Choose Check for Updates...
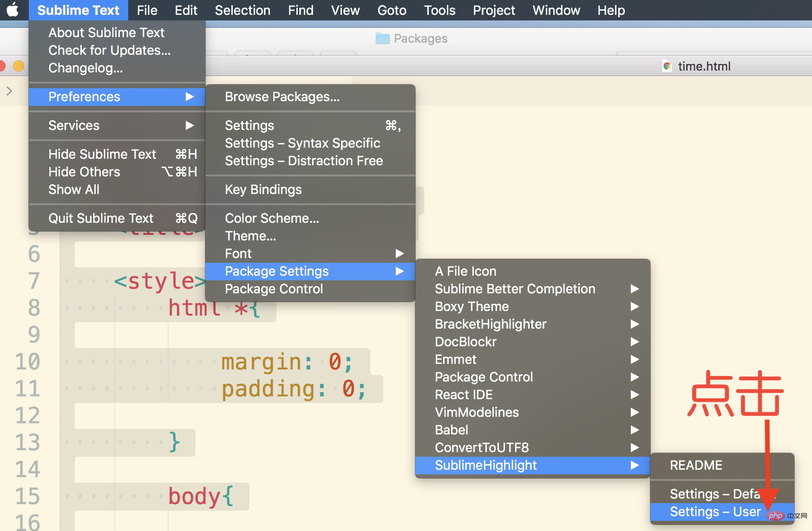The height and width of the screenshot is (531, 812). 117,50
